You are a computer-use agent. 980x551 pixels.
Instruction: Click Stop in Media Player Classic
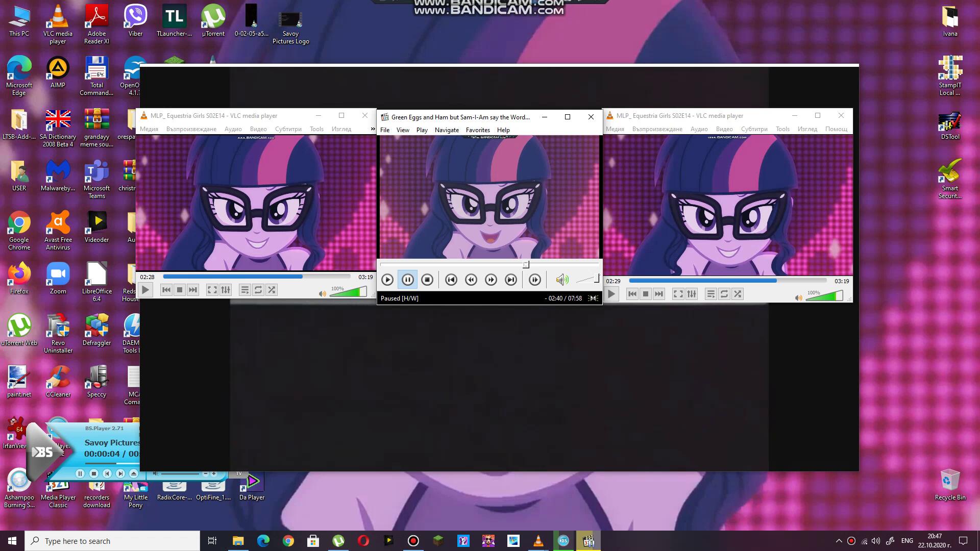427,280
